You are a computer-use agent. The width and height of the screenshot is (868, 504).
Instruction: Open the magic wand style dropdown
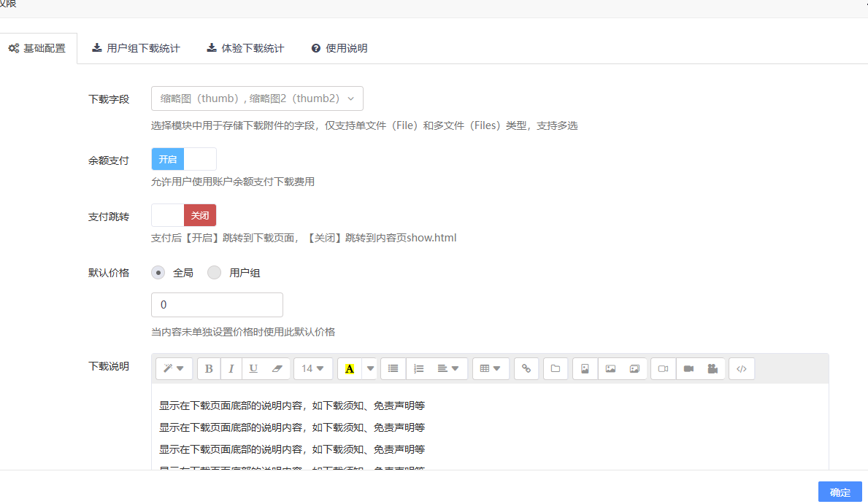click(x=174, y=368)
